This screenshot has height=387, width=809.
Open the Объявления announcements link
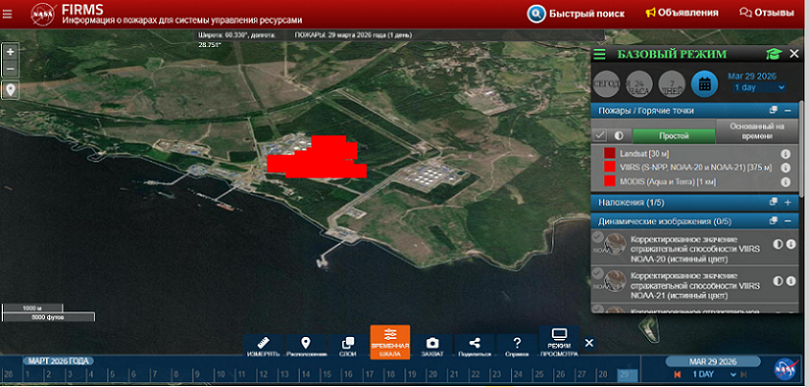tap(682, 13)
